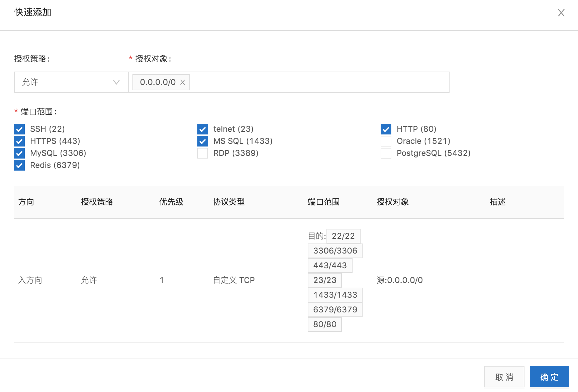The width and height of the screenshot is (578, 392).
Task: Click the 允许 cell in the rule row
Action: click(x=89, y=280)
